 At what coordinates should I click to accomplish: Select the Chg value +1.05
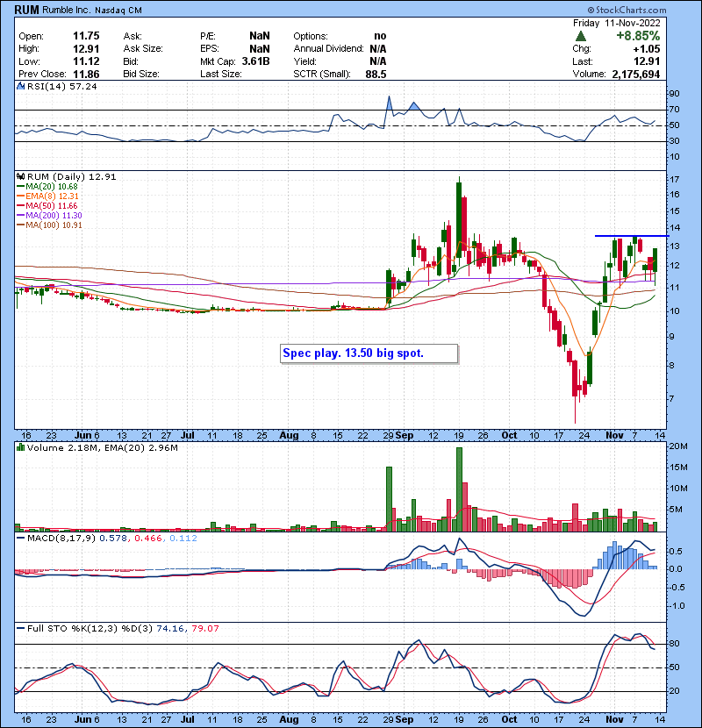(x=647, y=49)
